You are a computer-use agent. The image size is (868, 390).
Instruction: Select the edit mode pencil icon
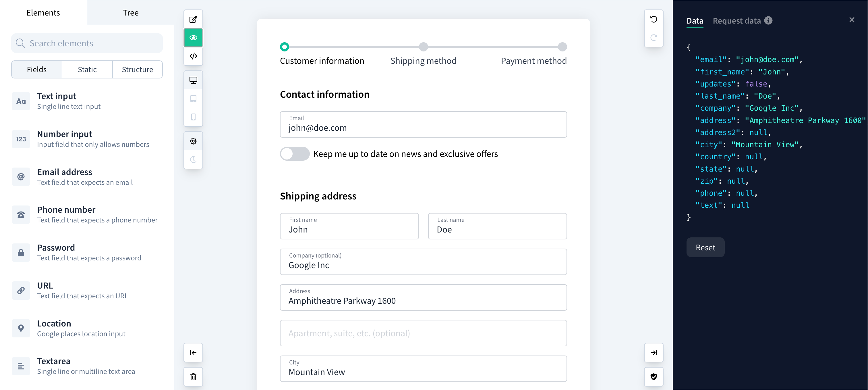[x=193, y=19]
